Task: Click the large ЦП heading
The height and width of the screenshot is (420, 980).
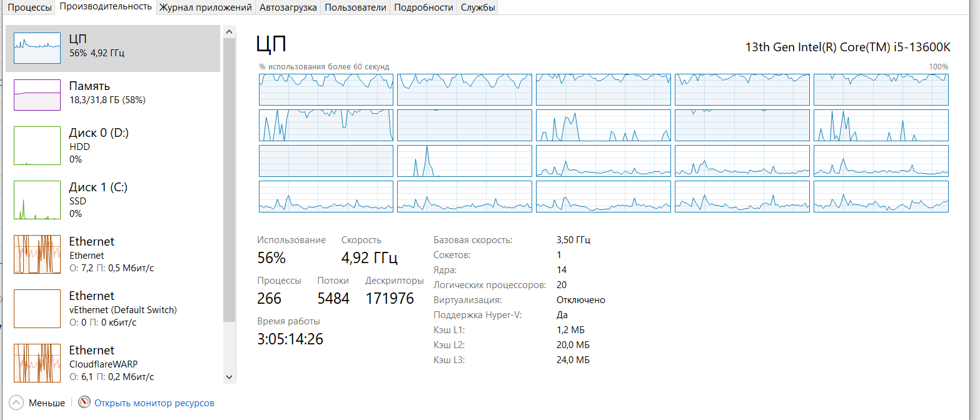Action: click(271, 45)
